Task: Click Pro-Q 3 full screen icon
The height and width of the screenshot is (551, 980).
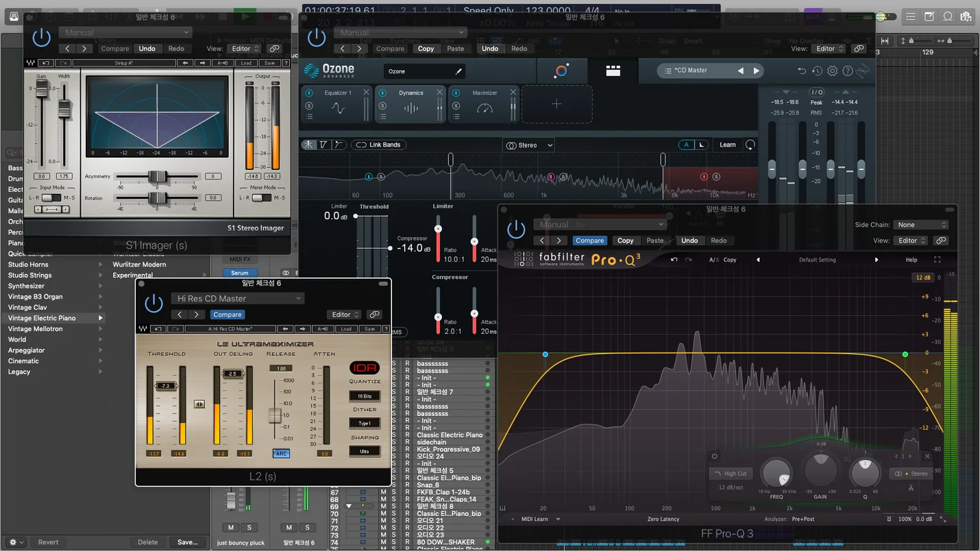Action: pos(937,260)
